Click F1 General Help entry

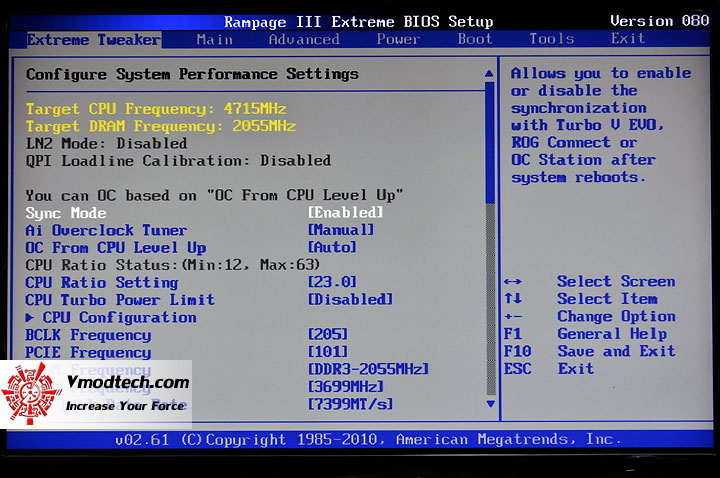tap(585, 334)
